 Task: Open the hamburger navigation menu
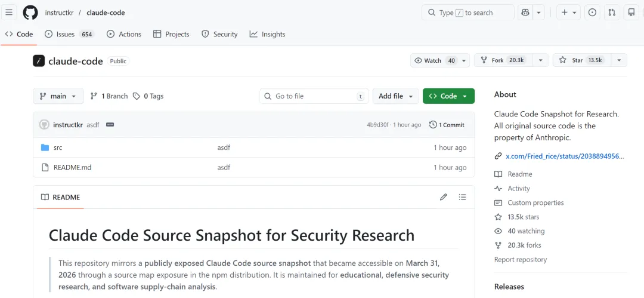(9, 13)
